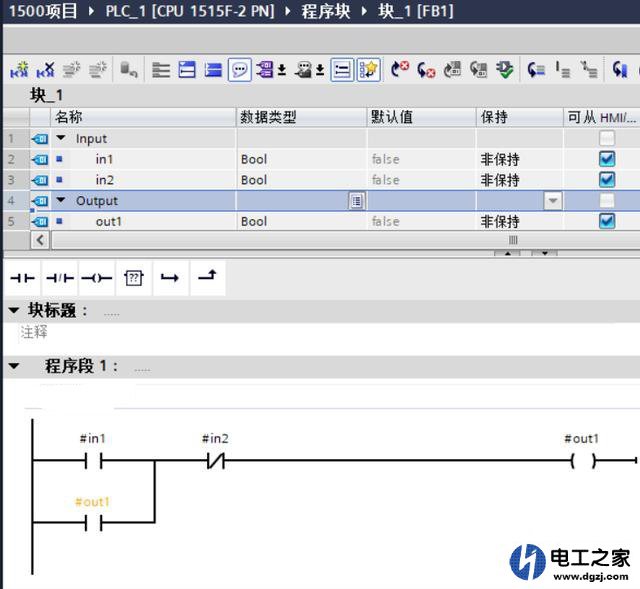Insert a normally closed contact
Screen dimensions: 640x589
60,278
